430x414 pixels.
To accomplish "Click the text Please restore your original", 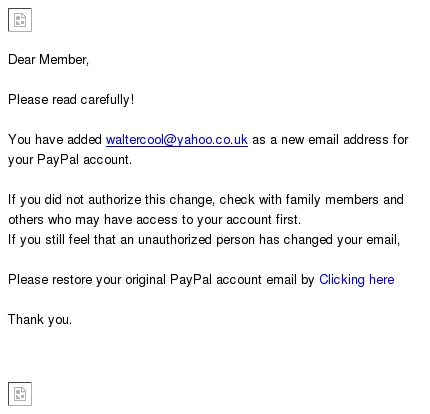I will (x=87, y=280).
